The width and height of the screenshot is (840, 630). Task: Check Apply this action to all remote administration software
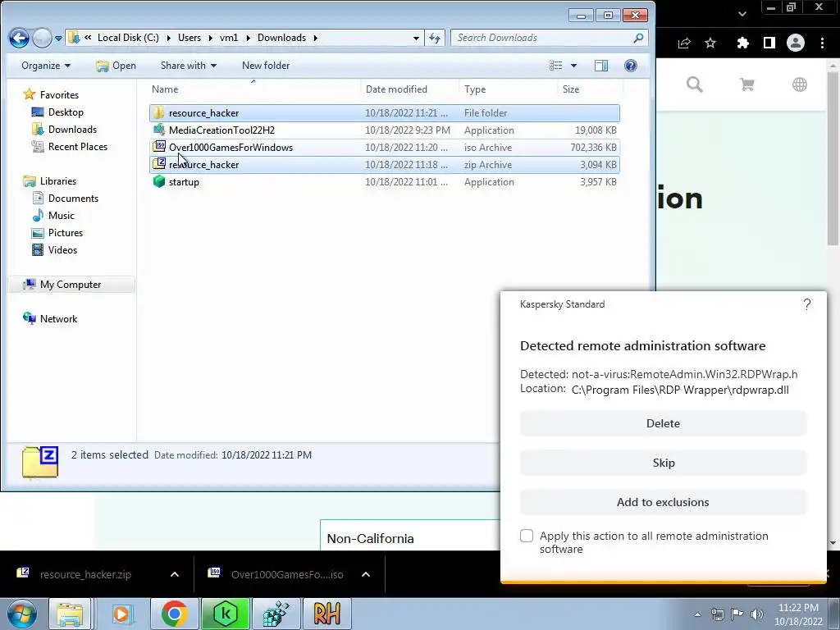[527, 536]
